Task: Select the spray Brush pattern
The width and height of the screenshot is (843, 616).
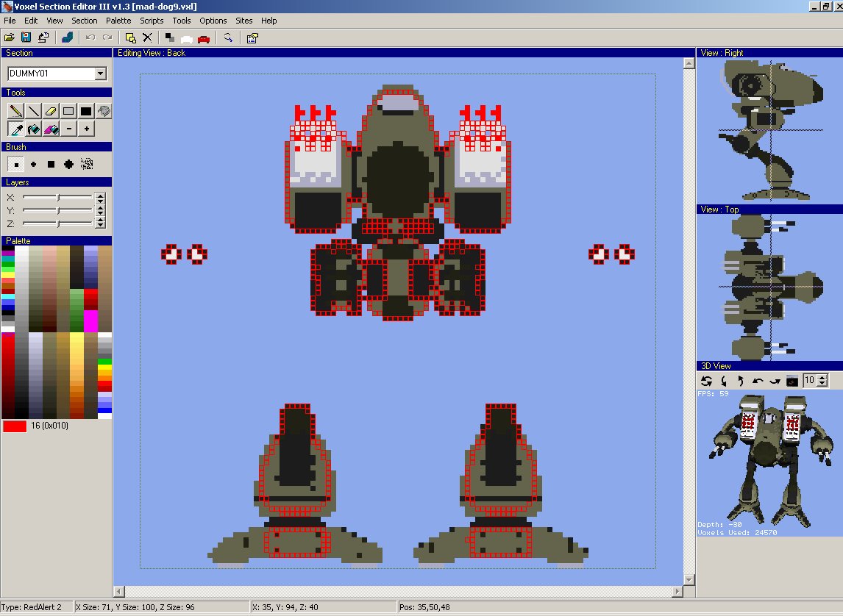Action: tap(87, 163)
